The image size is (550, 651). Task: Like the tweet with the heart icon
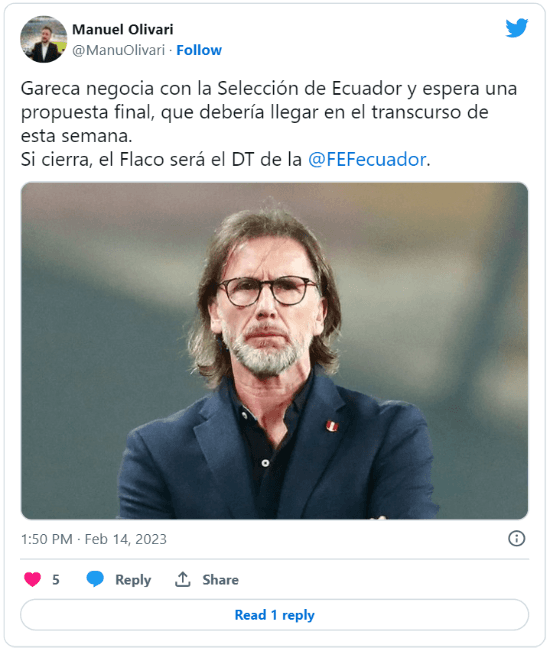pos(32,579)
